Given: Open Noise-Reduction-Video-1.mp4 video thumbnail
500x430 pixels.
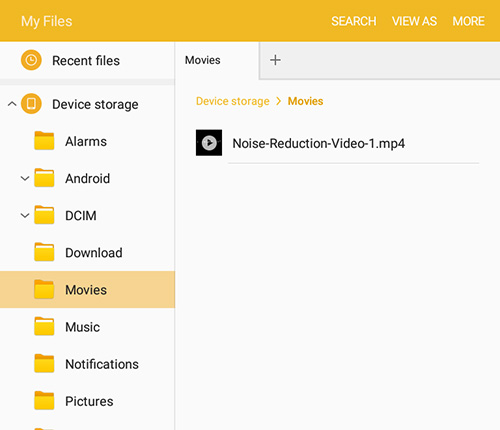Looking at the screenshot, I should (209, 143).
